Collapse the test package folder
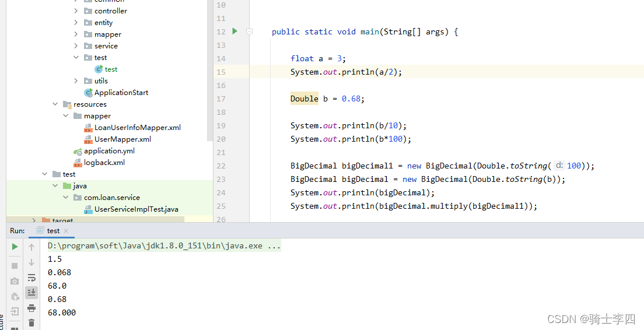The image size is (644, 330). (76, 58)
